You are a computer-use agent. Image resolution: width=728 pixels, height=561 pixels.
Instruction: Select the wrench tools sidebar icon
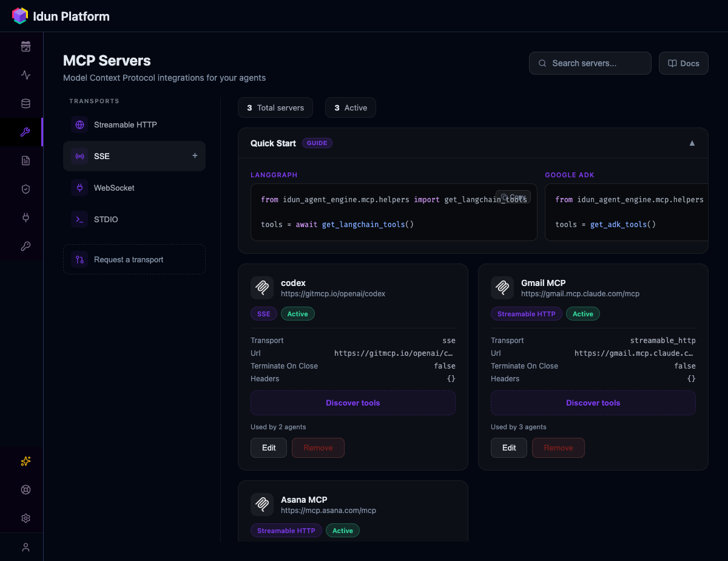pyautogui.click(x=25, y=132)
